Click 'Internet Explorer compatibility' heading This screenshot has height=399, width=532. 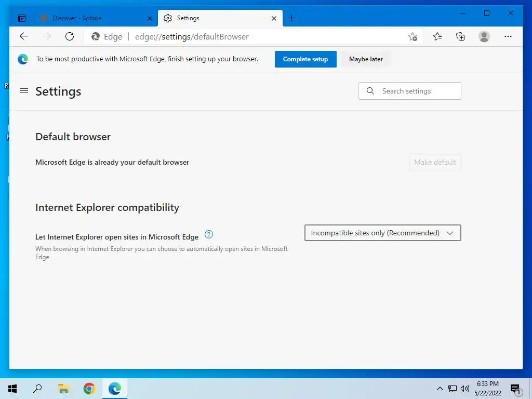[x=107, y=207]
